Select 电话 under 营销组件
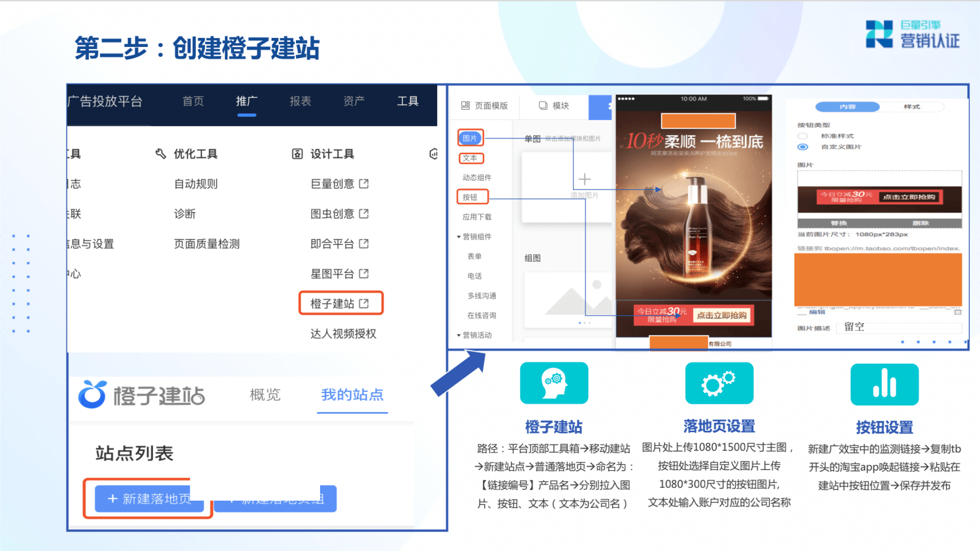 [474, 276]
